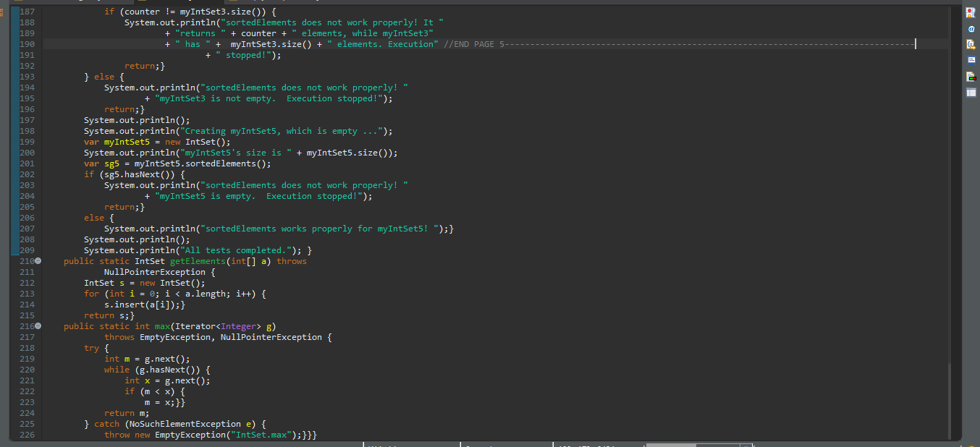Click "EmptyException" in throws clause line 217
Viewport: 980px width, 447px height.
[175, 337]
